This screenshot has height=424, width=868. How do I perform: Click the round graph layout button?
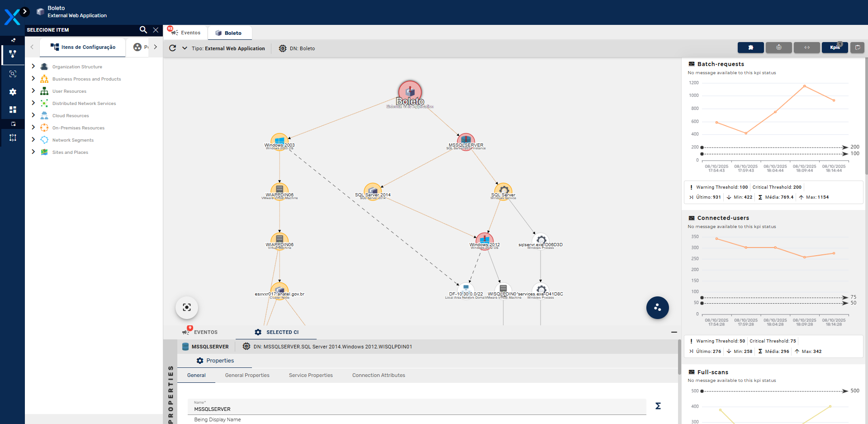coord(657,308)
